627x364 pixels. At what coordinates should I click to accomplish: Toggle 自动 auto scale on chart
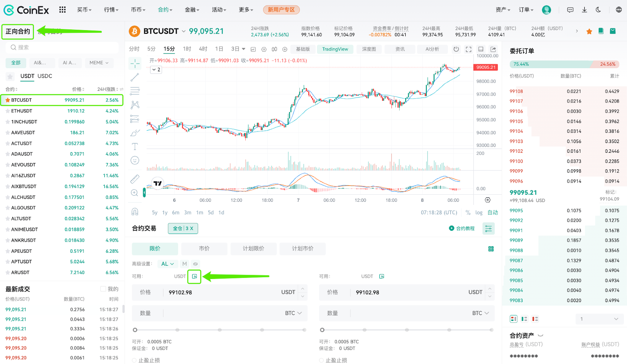(493, 213)
